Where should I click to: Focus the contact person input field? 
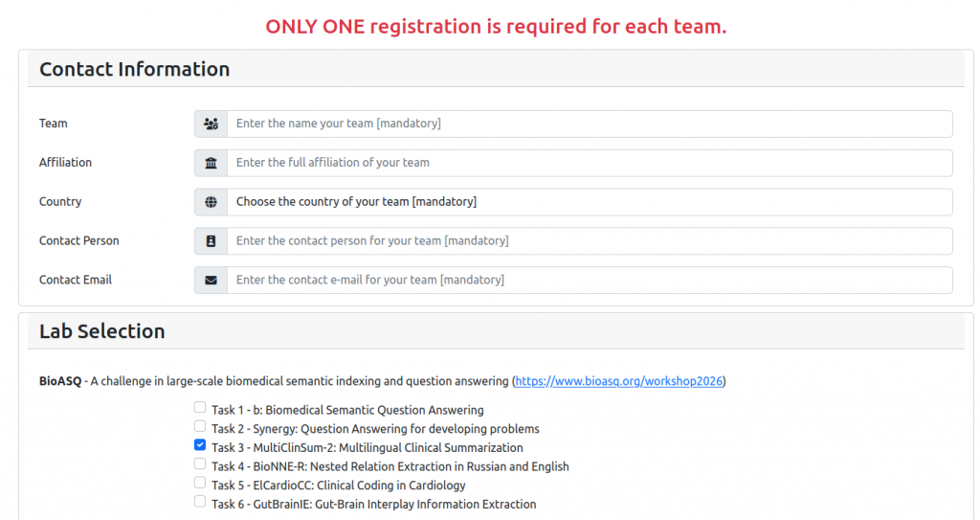pyautogui.click(x=589, y=241)
